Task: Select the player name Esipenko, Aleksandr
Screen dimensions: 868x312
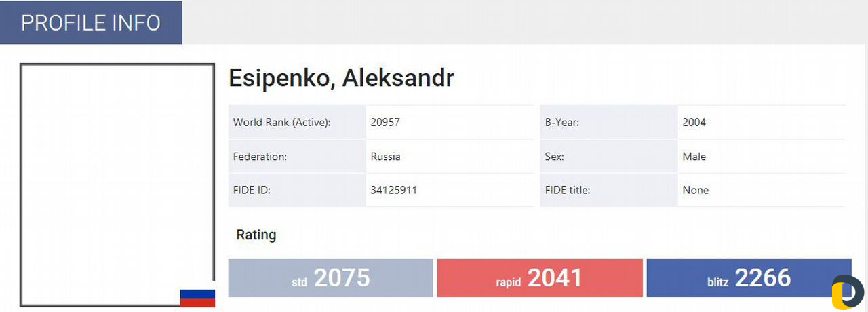Action: tap(341, 78)
